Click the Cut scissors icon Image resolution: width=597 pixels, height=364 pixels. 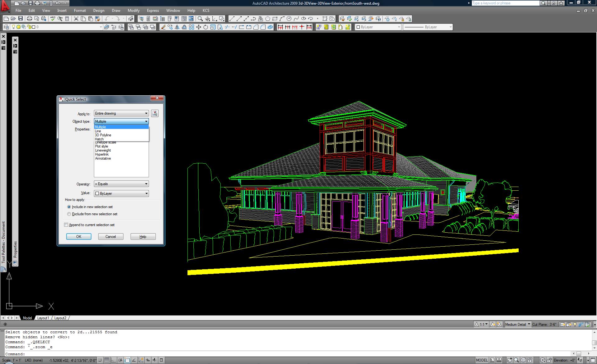click(x=76, y=19)
